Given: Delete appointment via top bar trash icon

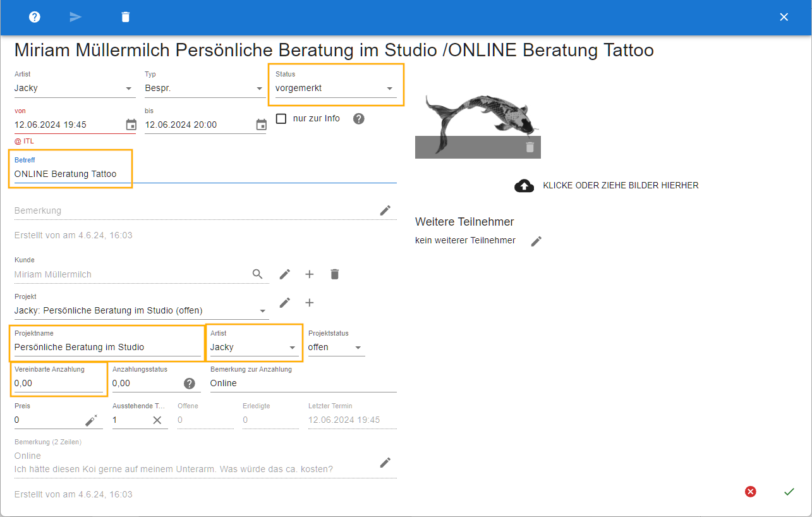Looking at the screenshot, I should (x=126, y=17).
